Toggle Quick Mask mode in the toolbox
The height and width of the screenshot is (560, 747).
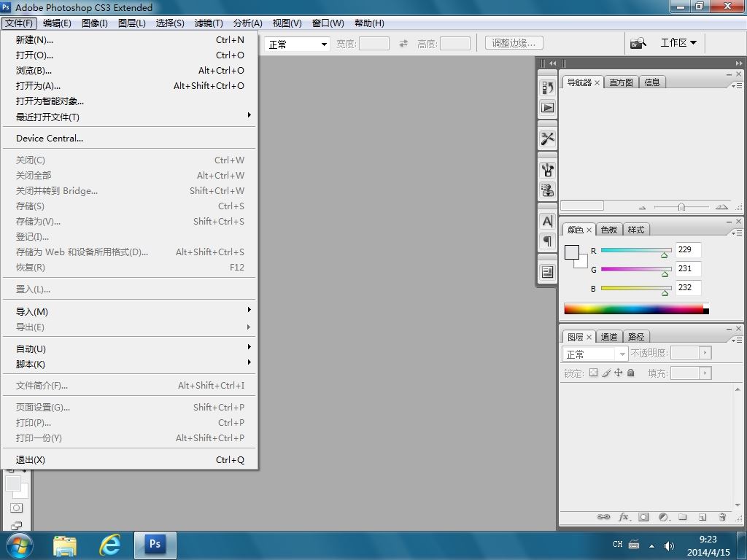point(16,508)
